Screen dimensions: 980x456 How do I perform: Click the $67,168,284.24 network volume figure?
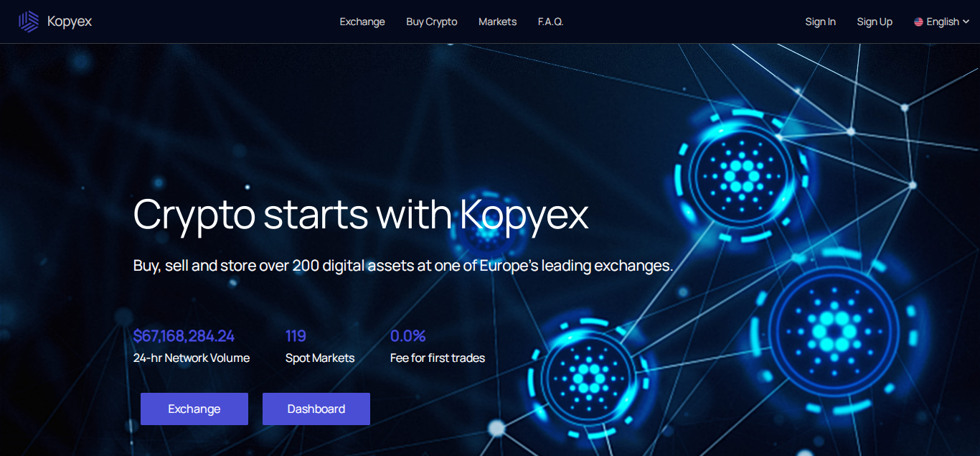coord(184,336)
